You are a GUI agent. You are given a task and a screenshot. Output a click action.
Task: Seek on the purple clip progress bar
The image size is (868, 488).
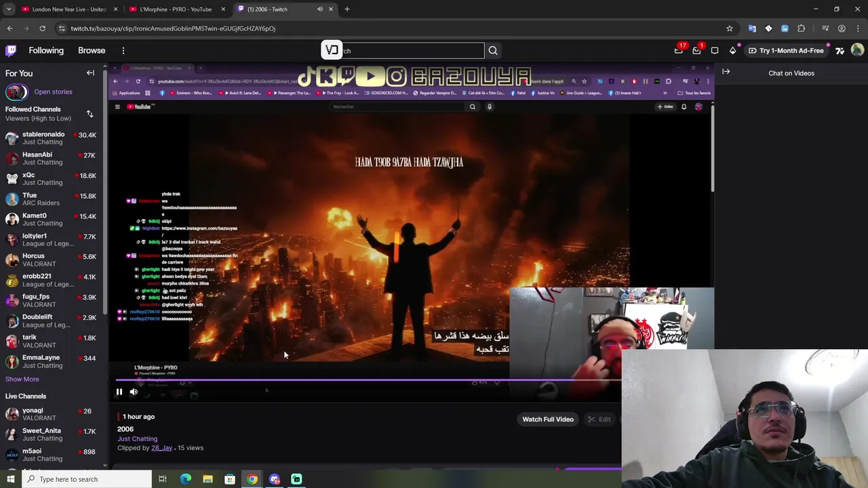(x=368, y=380)
